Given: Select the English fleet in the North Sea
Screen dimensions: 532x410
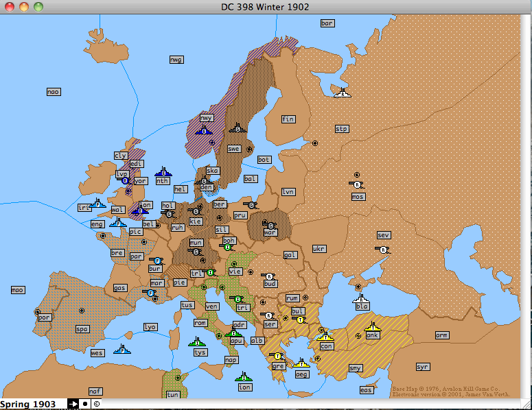Looking at the screenshot, I should tap(163, 172).
